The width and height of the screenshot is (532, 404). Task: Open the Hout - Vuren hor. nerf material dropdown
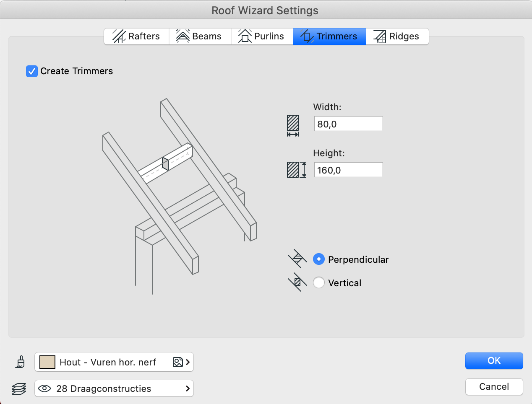click(x=114, y=362)
